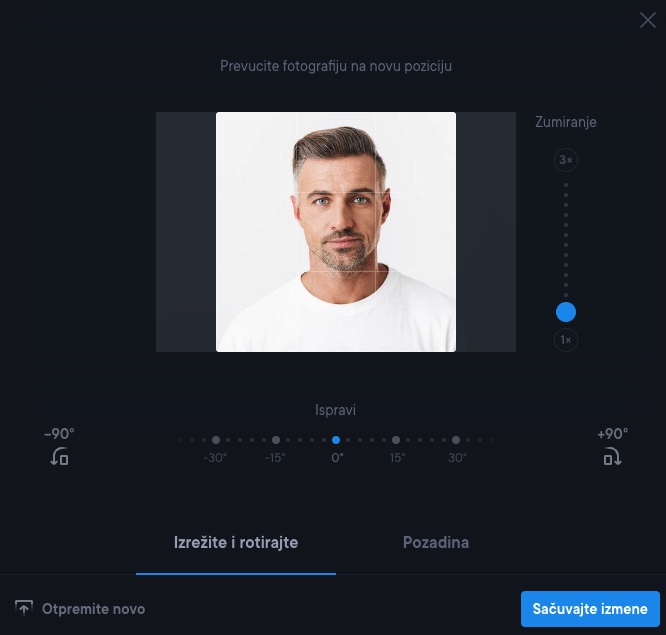
Task: Set straighten slider to 15° marker
Action: (396, 440)
